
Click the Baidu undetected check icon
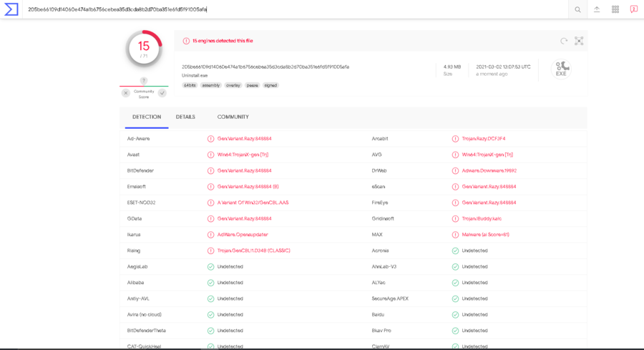[455, 315]
